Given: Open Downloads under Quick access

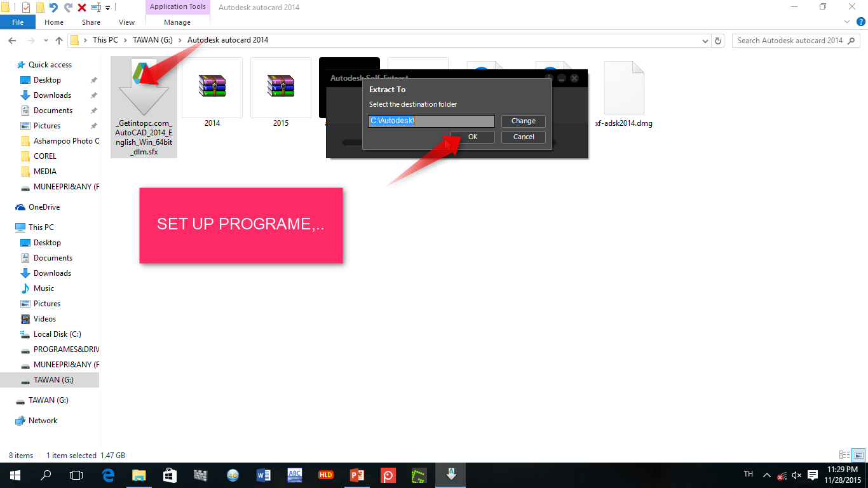Looking at the screenshot, I should (52, 95).
